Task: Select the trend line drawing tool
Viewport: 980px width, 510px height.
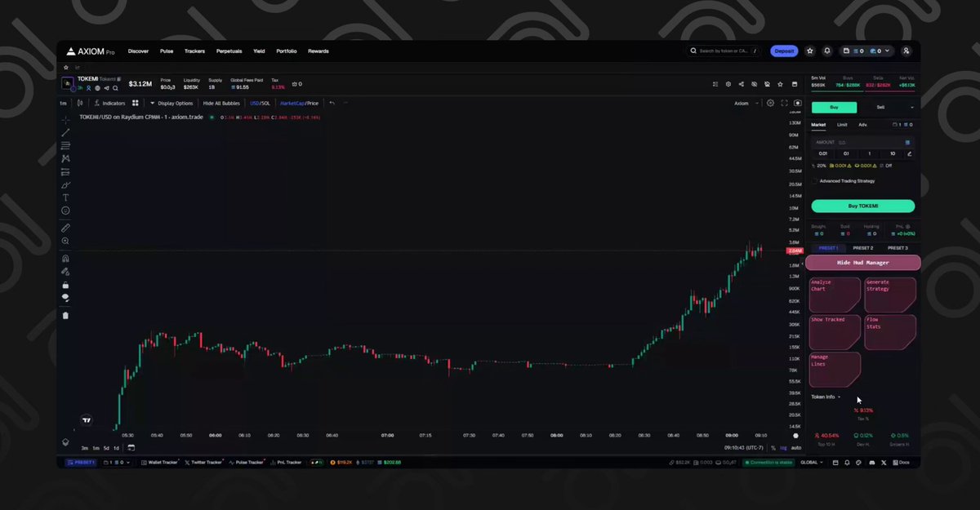Action: tap(65, 132)
